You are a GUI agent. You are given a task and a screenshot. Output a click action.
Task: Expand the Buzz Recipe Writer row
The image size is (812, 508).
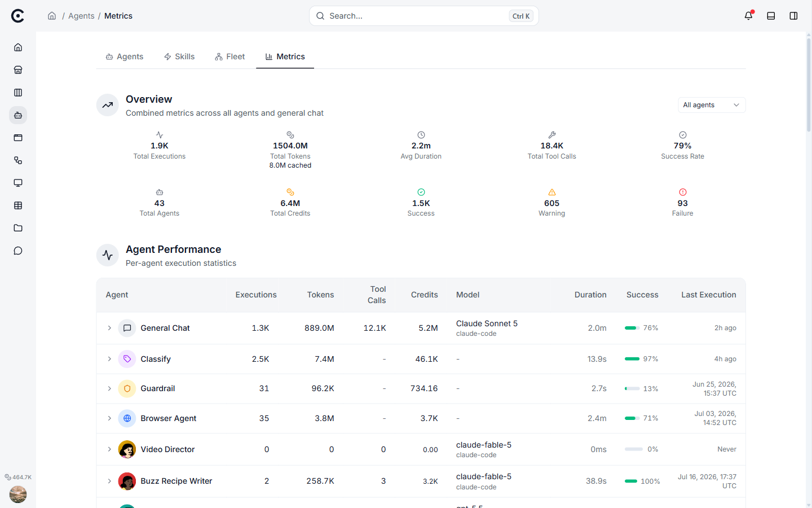(x=109, y=481)
